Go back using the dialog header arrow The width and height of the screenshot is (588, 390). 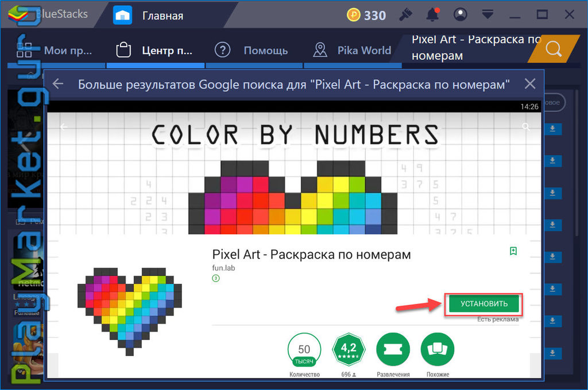58,84
